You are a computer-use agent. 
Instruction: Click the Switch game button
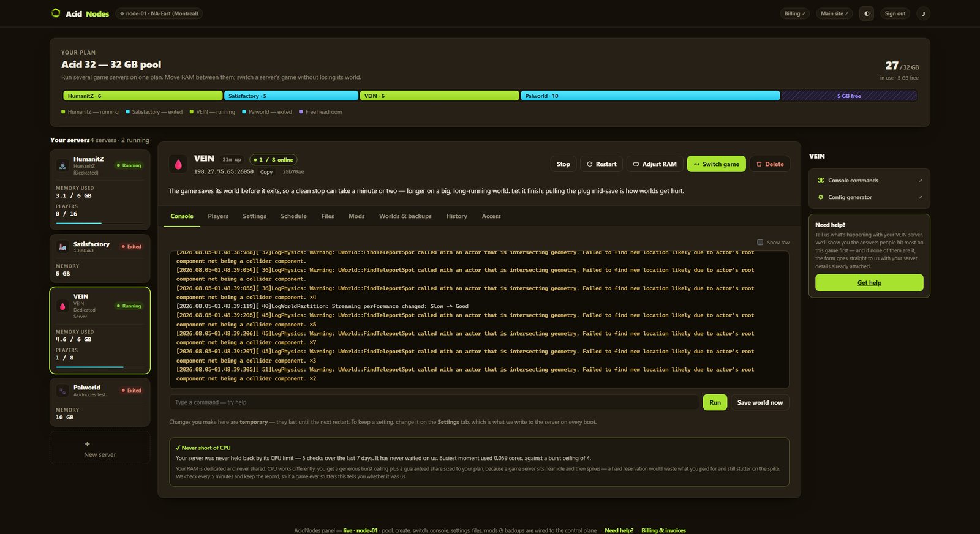(x=717, y=164)
